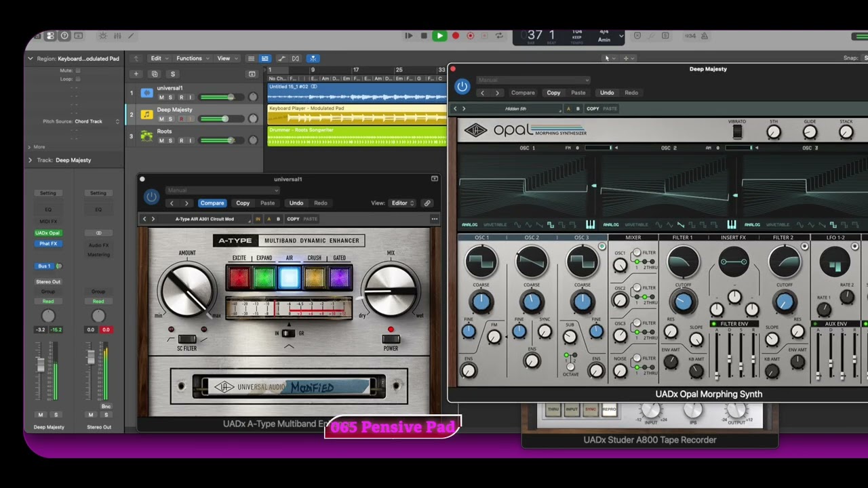Image resolution: width=868 pixels, height=488 pixels.
Task: Click the red Record button in transport
Action: click(455, 36)
